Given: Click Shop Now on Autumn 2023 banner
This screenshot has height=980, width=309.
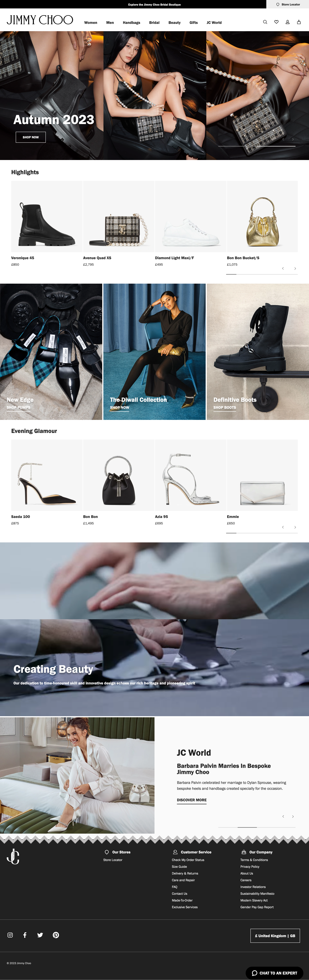Looking at the screenshot, I should [x=31, y=137].
